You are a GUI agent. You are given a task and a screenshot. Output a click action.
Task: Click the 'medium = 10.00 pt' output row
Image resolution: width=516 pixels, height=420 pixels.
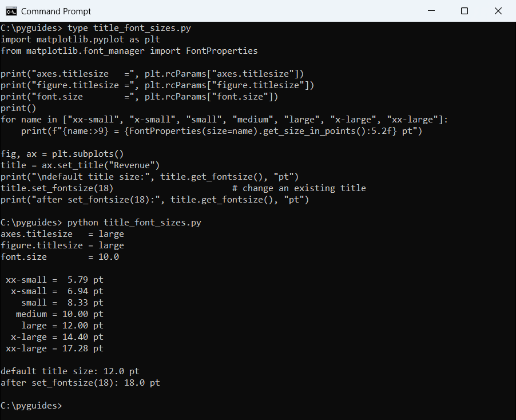pos(60,314)
